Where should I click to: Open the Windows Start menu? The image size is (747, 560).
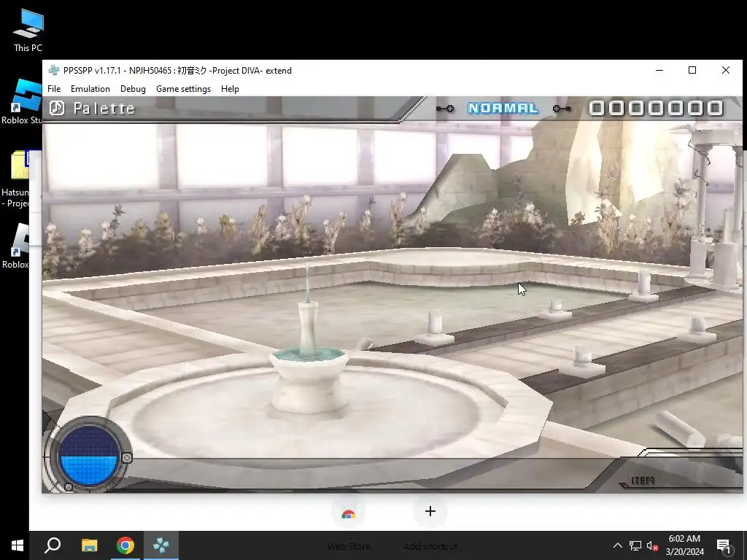(x=18, y=545)
